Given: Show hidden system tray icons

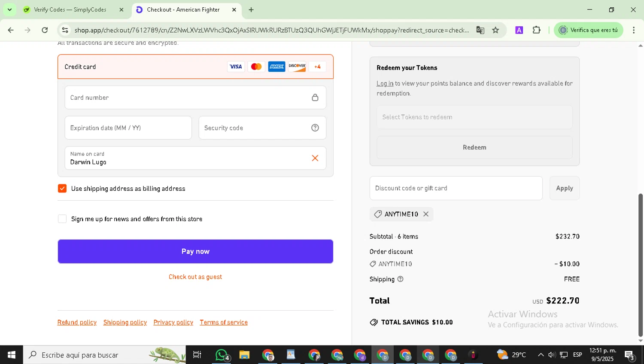Looking at the screenshot, I should coord(541,355).
